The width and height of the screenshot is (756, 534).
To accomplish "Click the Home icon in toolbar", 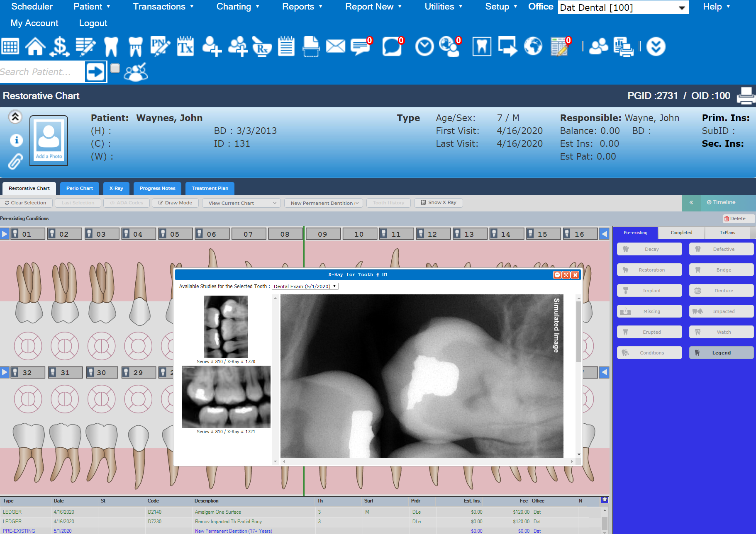I will 35,46.
